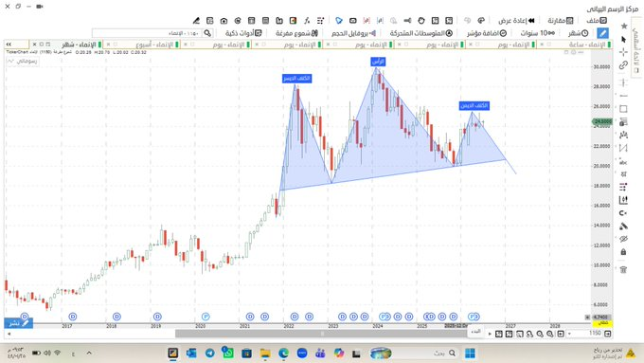Open شموع مفرغة candle type selector
Image resolution: width=644 pixels, height=363 pixels.
[x=297, y=33]
